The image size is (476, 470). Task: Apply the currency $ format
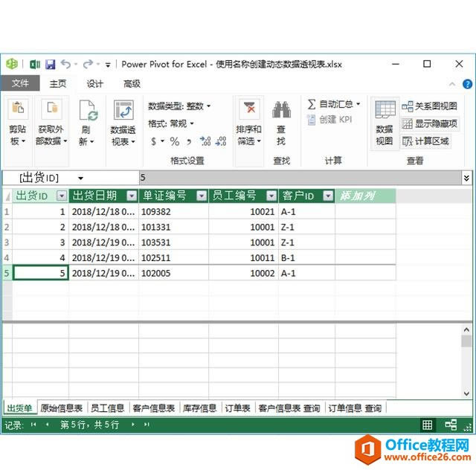pyautogui.click(x=154, y=141)
